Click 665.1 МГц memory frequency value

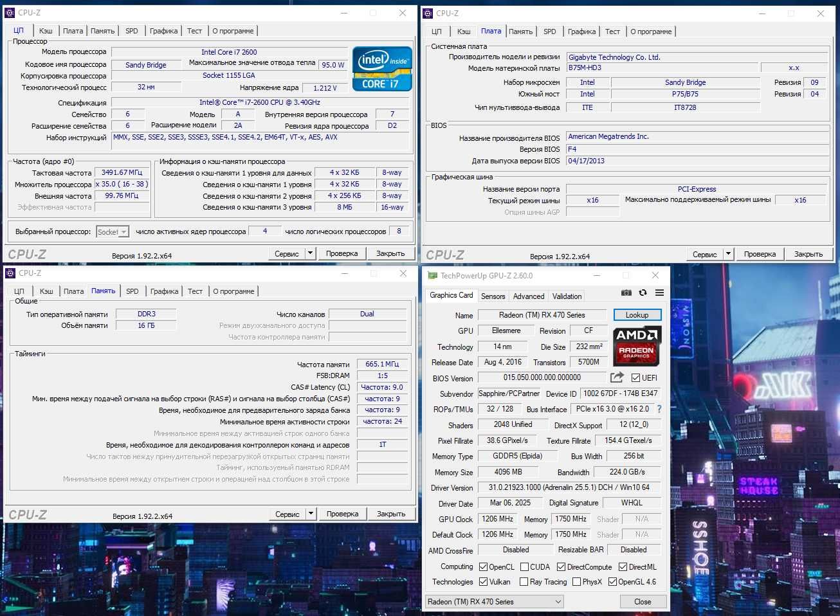(382, 364)
